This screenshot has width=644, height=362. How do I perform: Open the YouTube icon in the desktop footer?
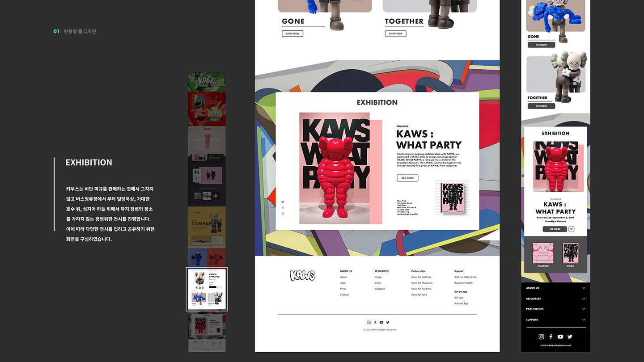point(381,322)
